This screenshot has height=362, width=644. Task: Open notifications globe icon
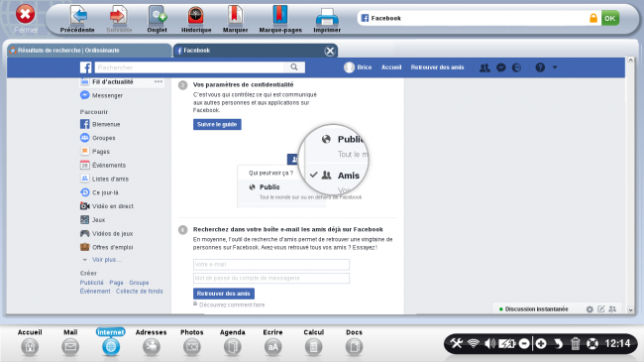(x=516, y=67)
